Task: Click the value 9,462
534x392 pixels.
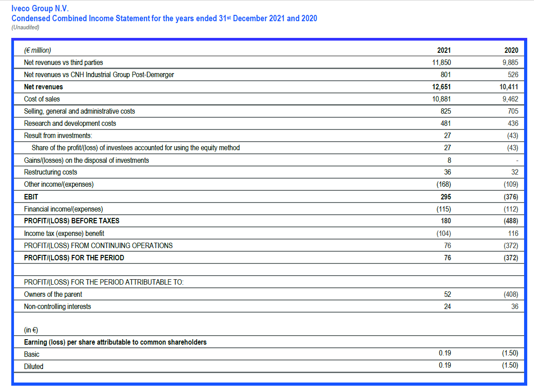Action: pos(510,99)
